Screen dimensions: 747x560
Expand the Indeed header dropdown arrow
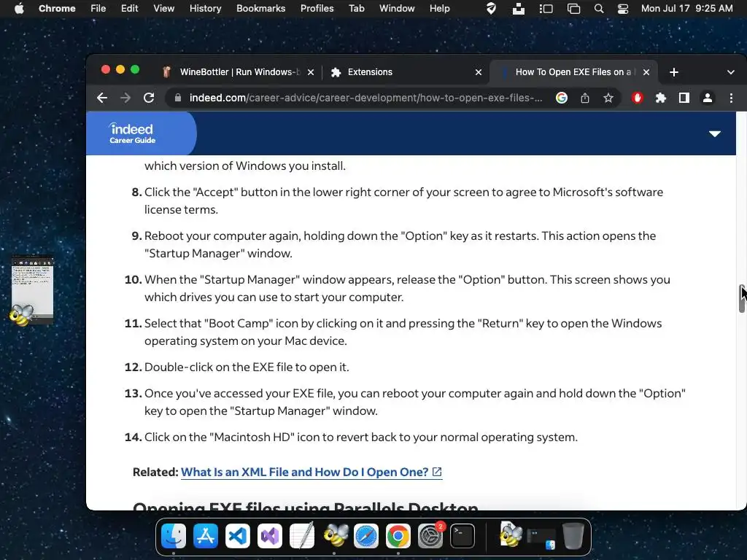pyautogui.click(x=715, y=134)
